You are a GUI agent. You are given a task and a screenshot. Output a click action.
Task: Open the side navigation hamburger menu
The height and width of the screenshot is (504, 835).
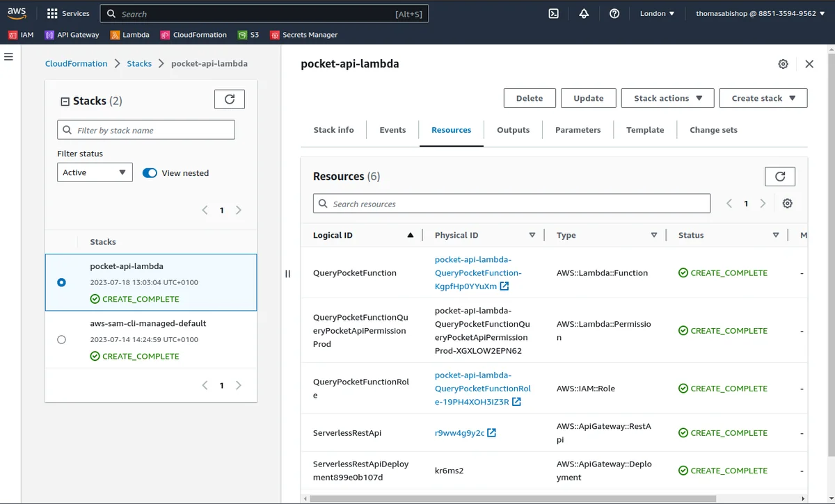pos(9,56)
